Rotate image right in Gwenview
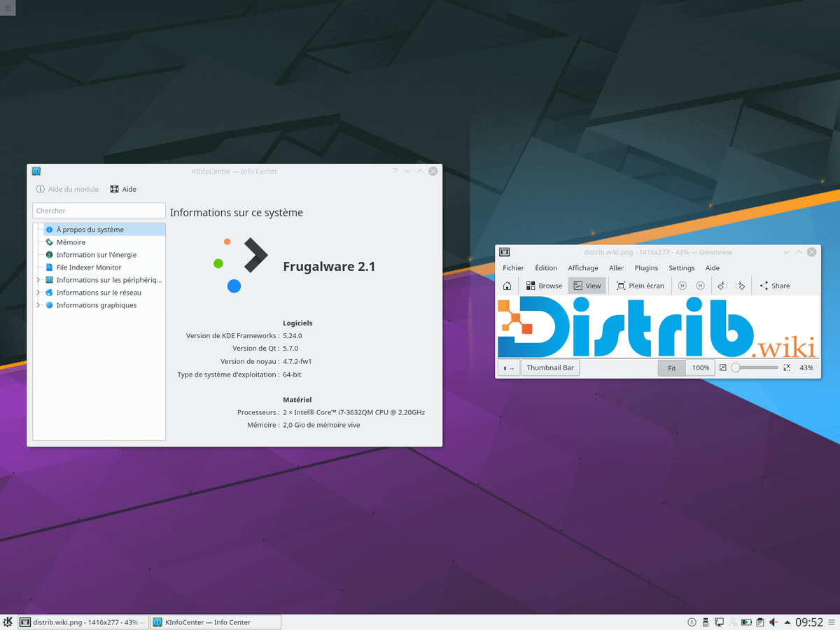The height and width of the screenshot is (630, 840). (x=741, y=286)
